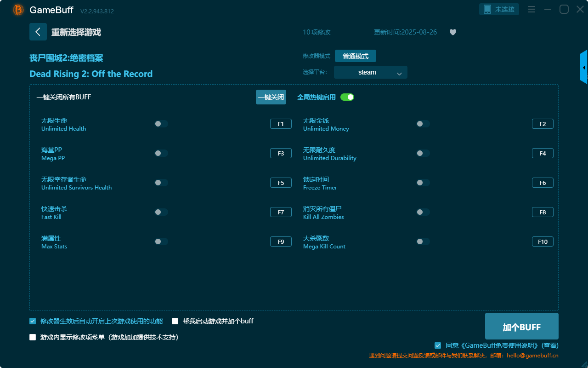Click the Dead Rising 2: Off the Record title
The width and height of the screenshot is (588, 368).
click(91, 74)
